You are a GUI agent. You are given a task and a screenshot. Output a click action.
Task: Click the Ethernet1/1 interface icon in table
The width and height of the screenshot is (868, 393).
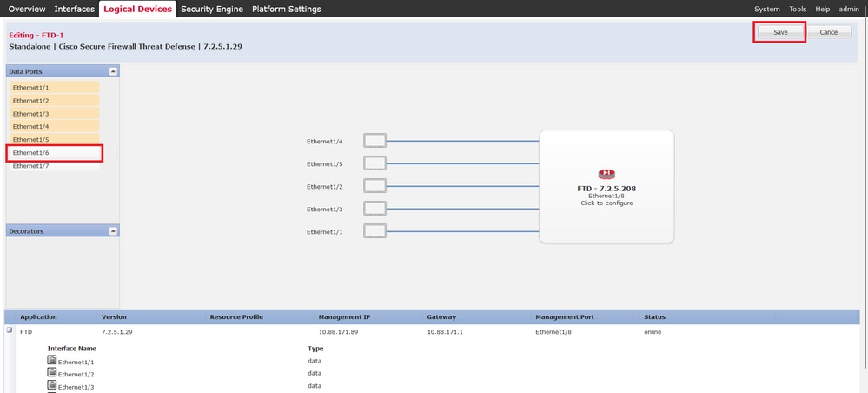tap(52, 360)
